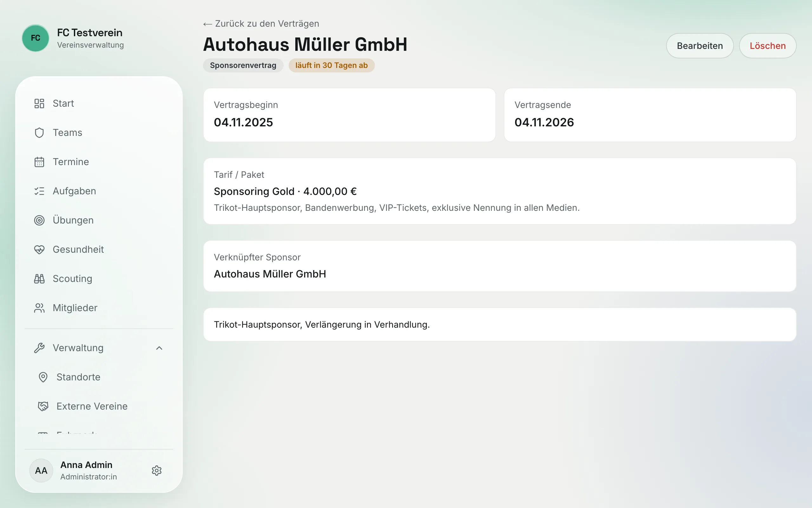812x508 pixels.
Task: Open the Scouting section
Action: 99,279
